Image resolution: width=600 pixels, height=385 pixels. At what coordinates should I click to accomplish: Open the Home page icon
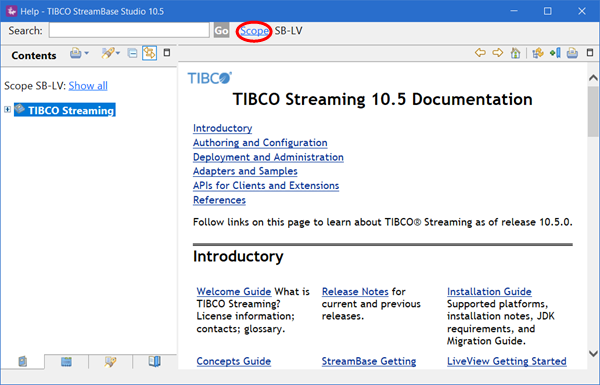pyautogui.click(x=515, y=53)
